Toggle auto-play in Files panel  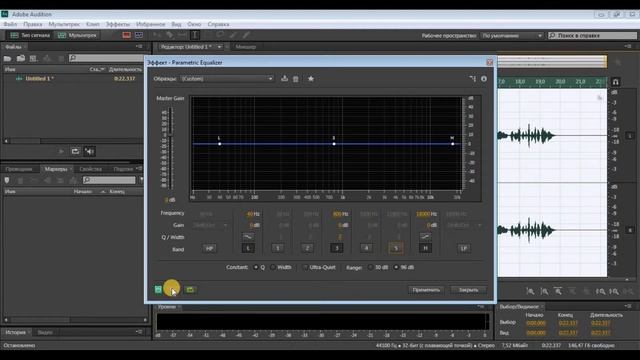89,151
